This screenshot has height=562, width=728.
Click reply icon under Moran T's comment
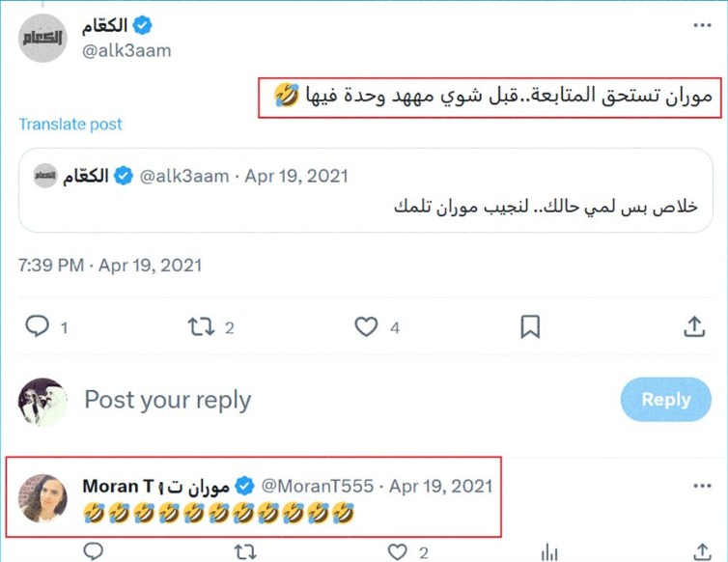point(93,551)
